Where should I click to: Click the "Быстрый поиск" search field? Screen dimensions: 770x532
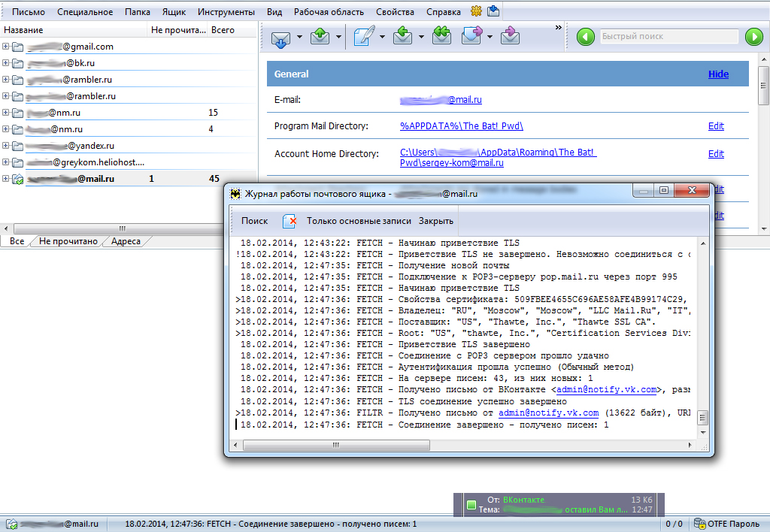pyautogui.click(x=668, y=37)
